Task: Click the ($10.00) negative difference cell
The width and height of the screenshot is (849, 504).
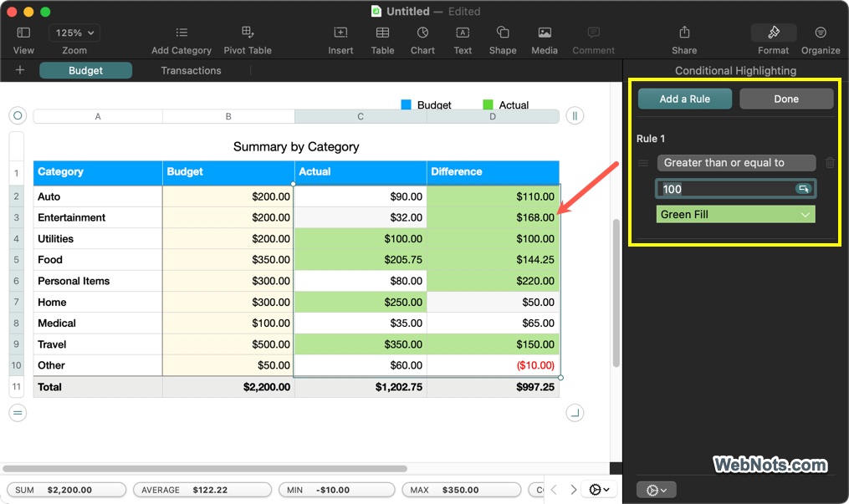Action: 493,365
